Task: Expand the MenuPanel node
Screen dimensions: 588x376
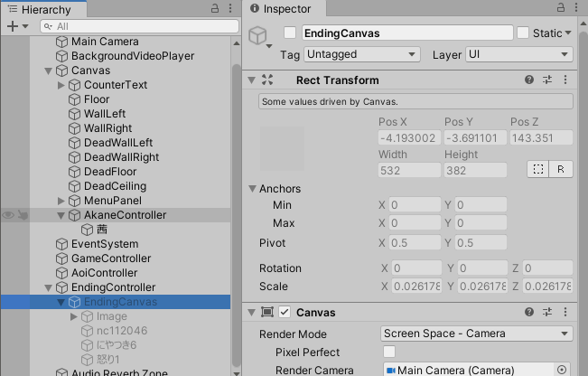Action: pos(61,201)
